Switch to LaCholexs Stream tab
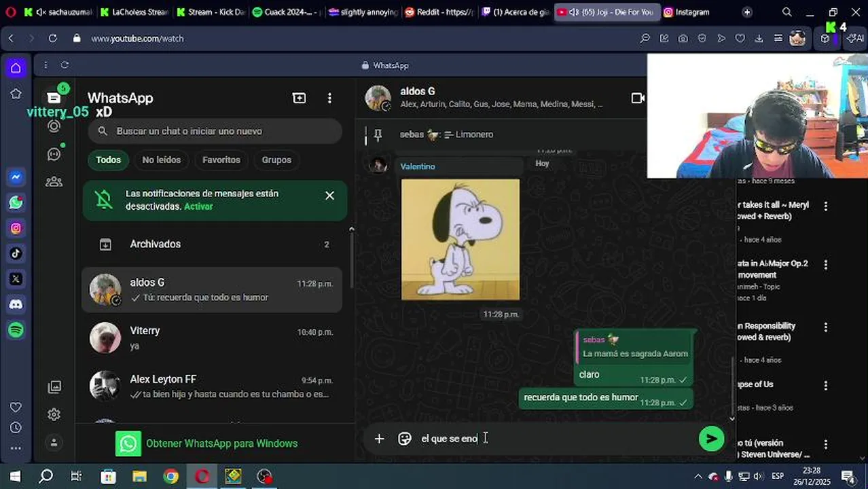 click(134, 12)
